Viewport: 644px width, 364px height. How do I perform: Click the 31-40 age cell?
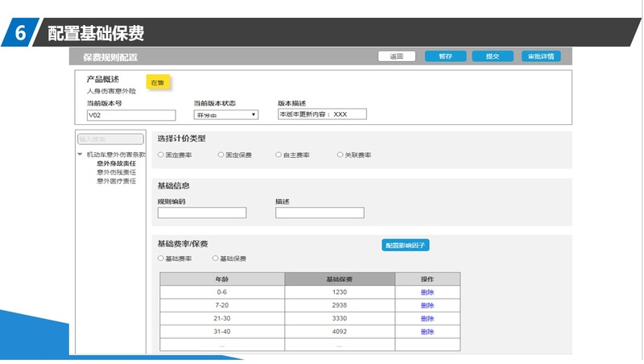pos(222,332)
